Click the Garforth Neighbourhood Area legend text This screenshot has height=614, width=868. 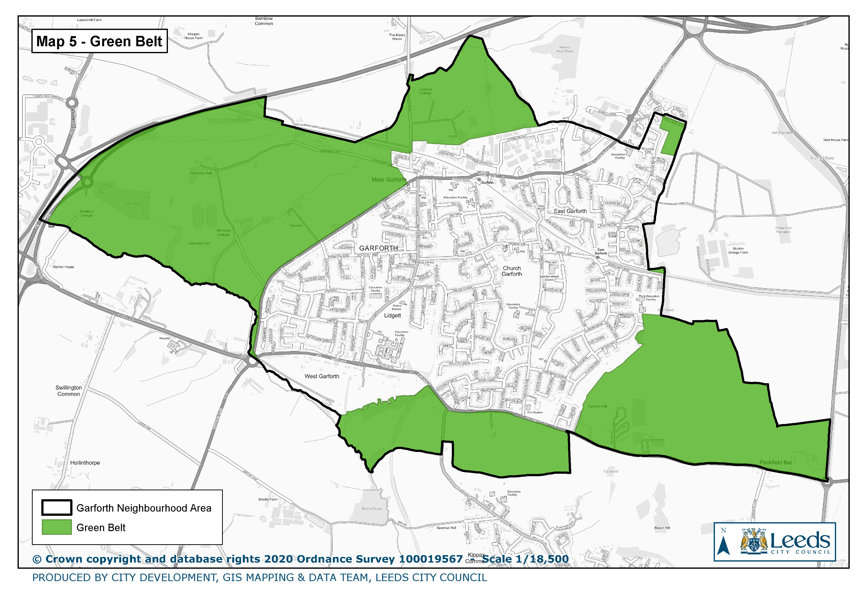pos(144,508)
